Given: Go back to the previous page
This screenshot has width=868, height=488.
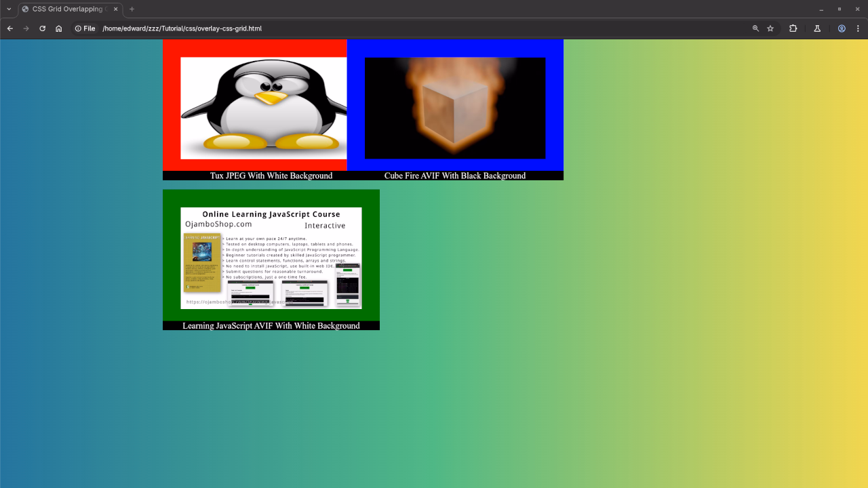Looking at the screenshot, I should tap(10, 28).
